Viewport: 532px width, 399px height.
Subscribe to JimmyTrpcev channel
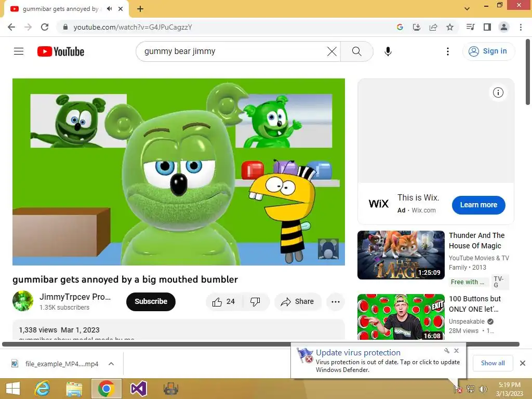(151, 302)
